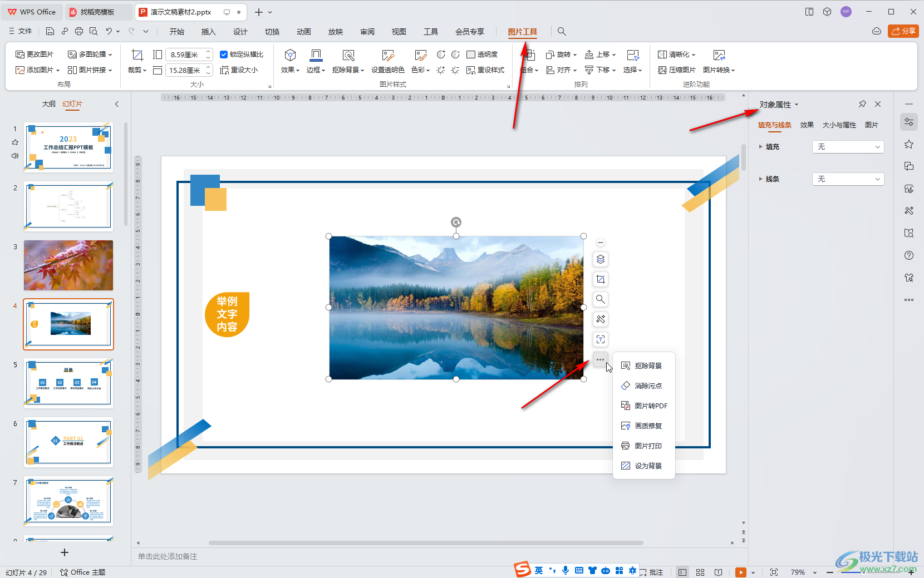
Task: Open the Insert ribbon tab
Action: pyautogui.click(x=208, y=32)
